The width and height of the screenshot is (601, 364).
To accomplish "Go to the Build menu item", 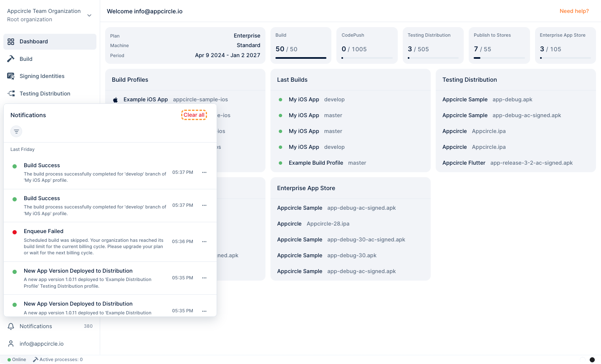I will click(x=50, y=59).
